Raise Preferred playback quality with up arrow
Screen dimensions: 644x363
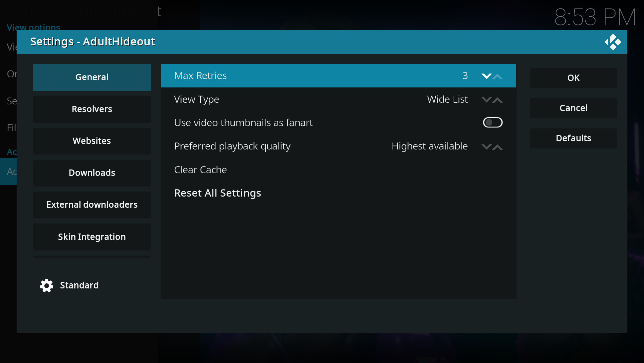[497, 147]
